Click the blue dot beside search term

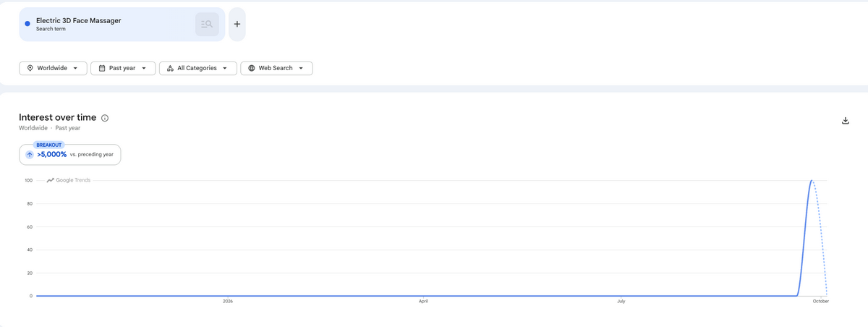(x=27, y=24)
